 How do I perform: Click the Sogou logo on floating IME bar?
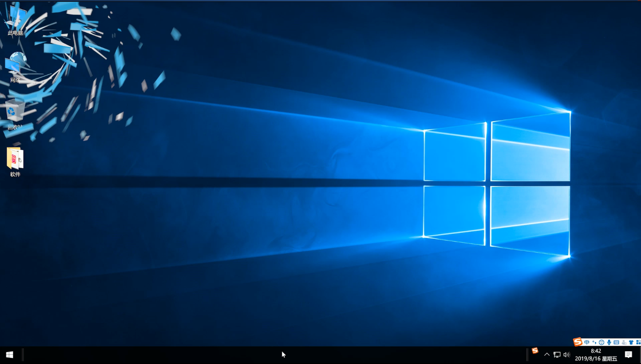[578, 342]
